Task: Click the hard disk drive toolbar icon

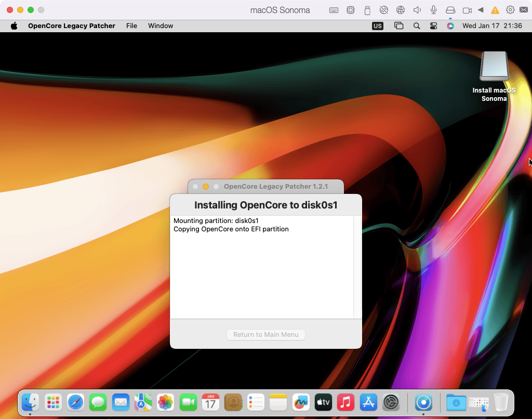Action: 450,10
